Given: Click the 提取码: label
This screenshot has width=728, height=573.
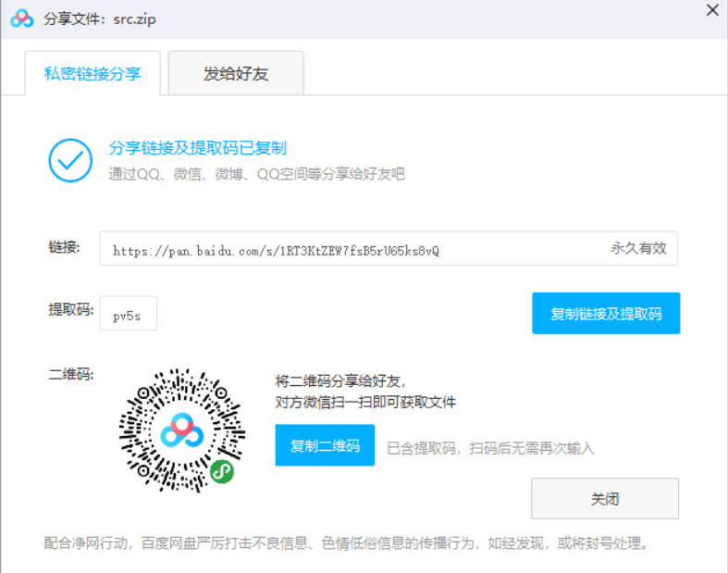Looking at the screenshot, I should pyautogui.click(x=71, y=309).
